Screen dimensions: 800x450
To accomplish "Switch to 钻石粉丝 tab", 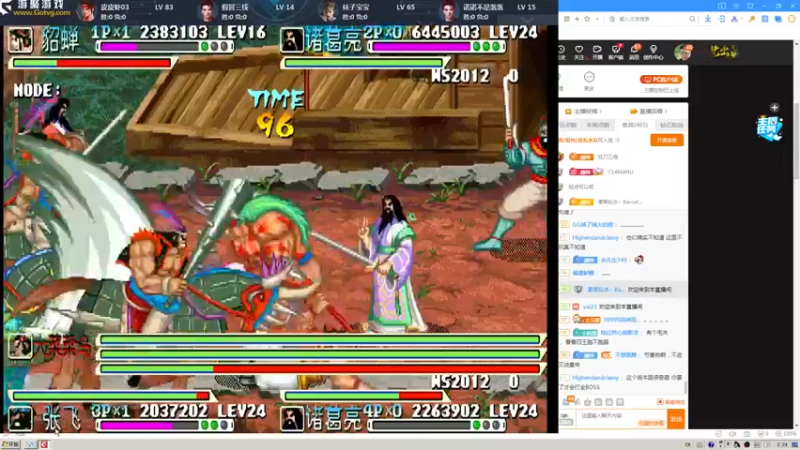I will (671, 125).
